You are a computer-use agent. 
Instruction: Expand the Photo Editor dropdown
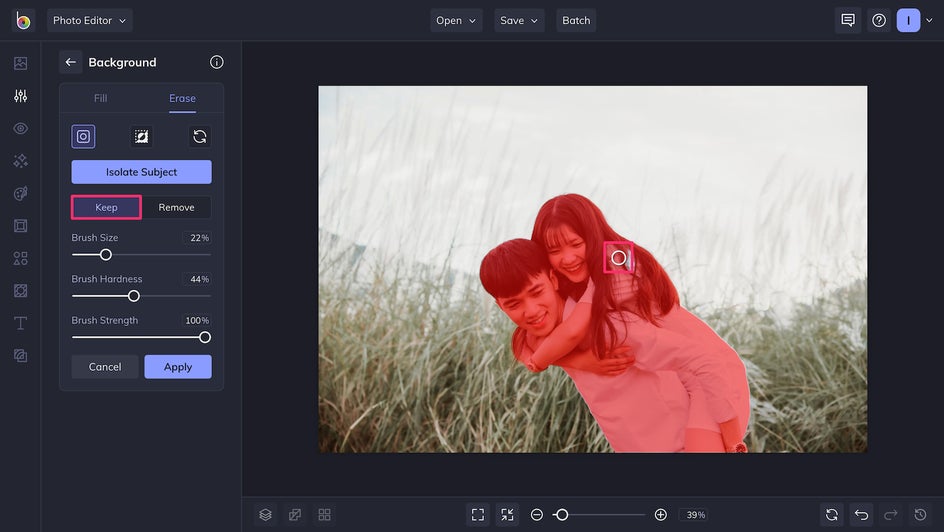[90, 20]
